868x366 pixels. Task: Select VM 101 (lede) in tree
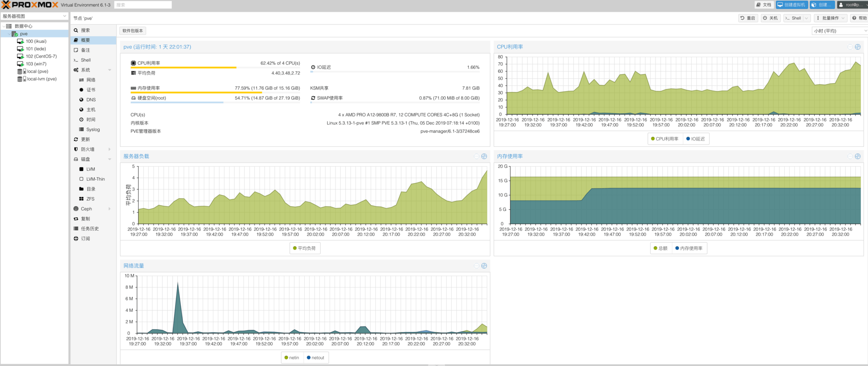[34, 49]
